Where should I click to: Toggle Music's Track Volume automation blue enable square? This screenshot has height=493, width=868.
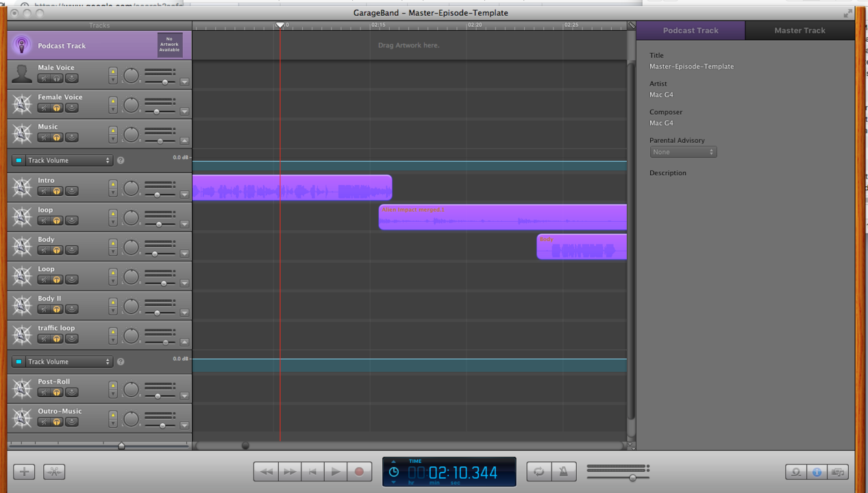tap(18, 160)
